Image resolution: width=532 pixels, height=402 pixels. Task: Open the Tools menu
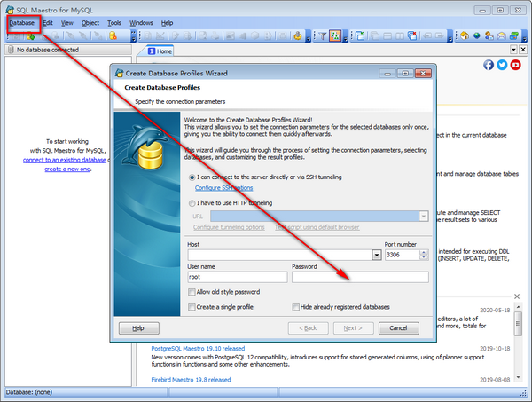coord(114,23)
